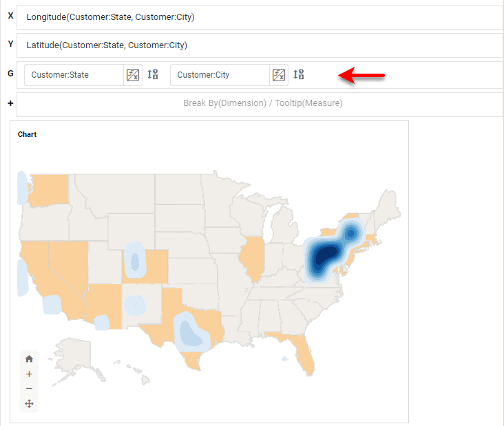
Task: Open formula editor for Customer:City
Action: [x=279, y=75]
